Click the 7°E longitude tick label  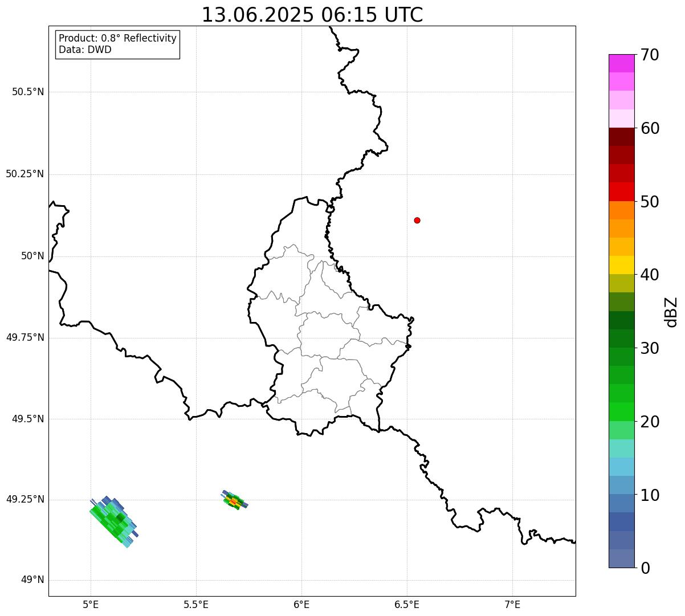pos(512,605)
